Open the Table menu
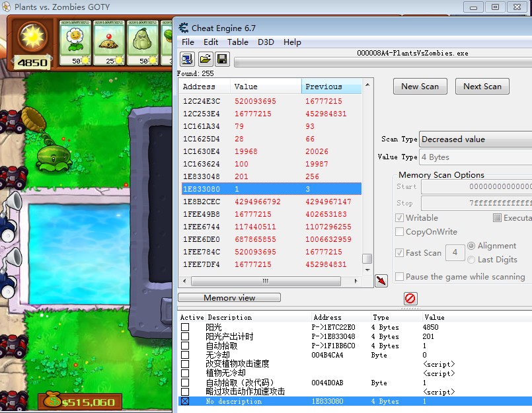This screenshot has height=413, width=532. (238, 42)
